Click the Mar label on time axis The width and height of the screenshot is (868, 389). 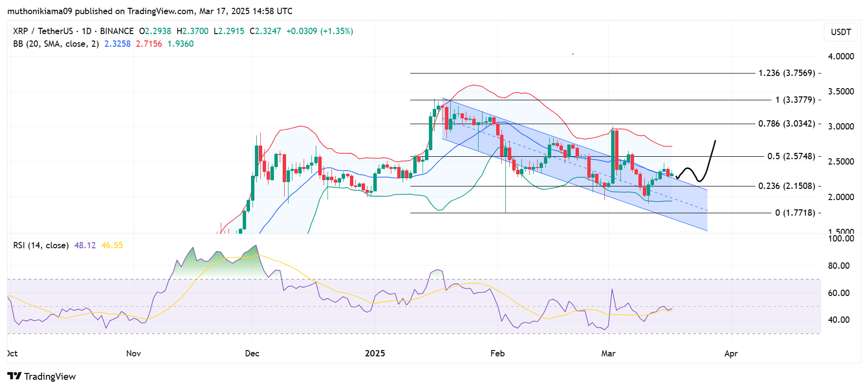[608, 353]
